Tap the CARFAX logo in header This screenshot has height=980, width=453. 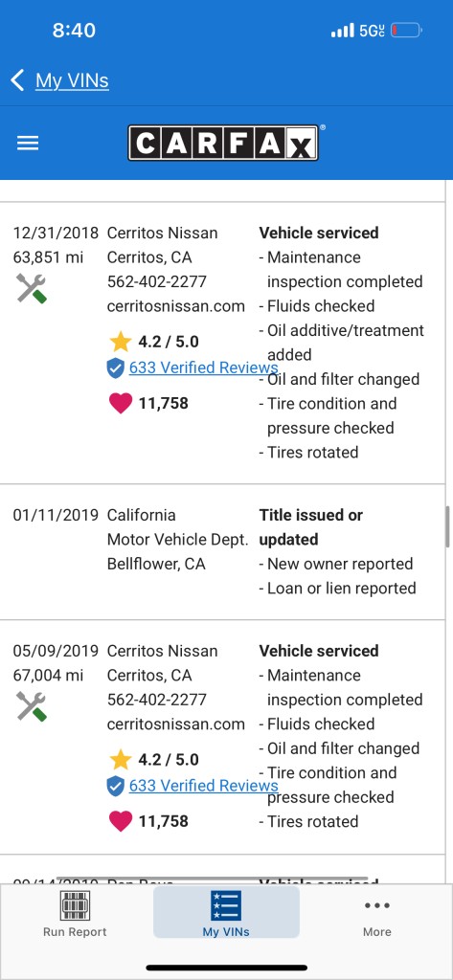pos(223,143)
